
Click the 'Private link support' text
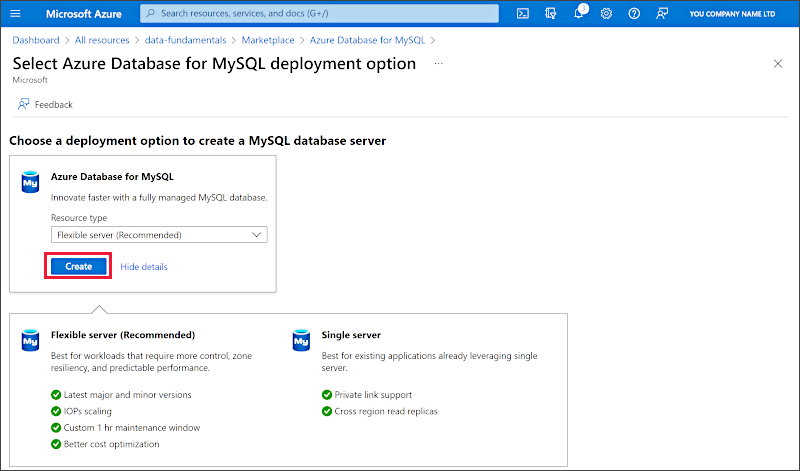click(373, 395)
